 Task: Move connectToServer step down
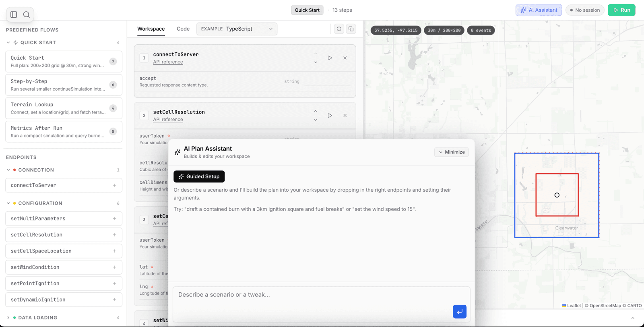click(316, 62)
